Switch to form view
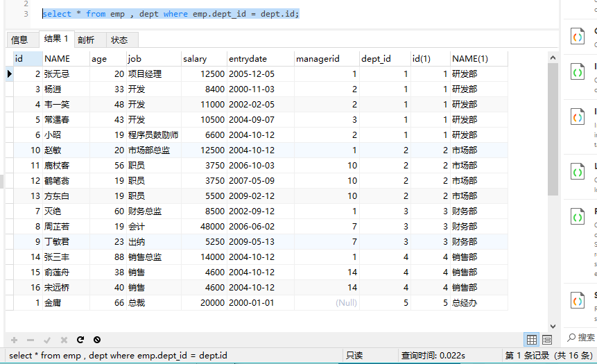The width and height of the screenshot is (597, 364). pyautogui.click(x=547, y=339)
